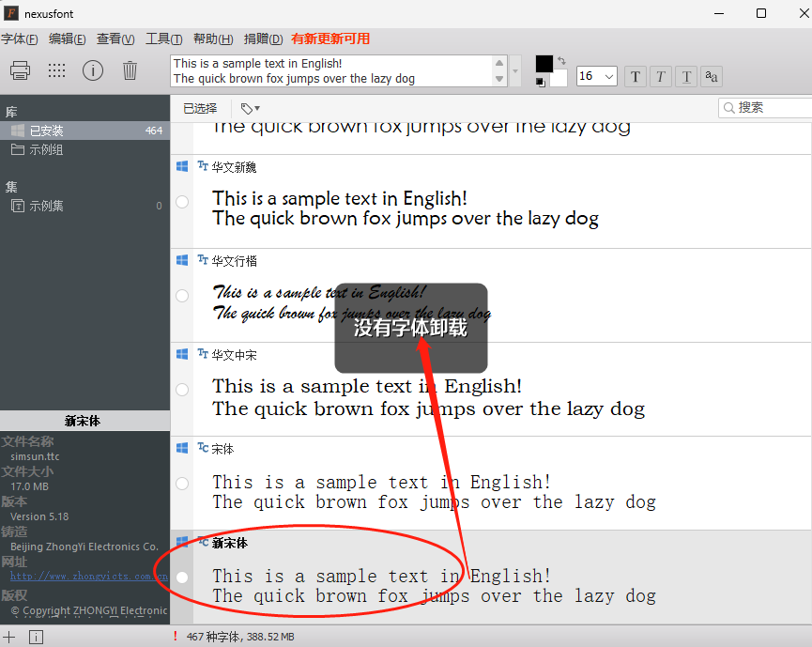Expand the tag filter dropdown
Viewport: 812px width, 647px height.
click(251, 108)
